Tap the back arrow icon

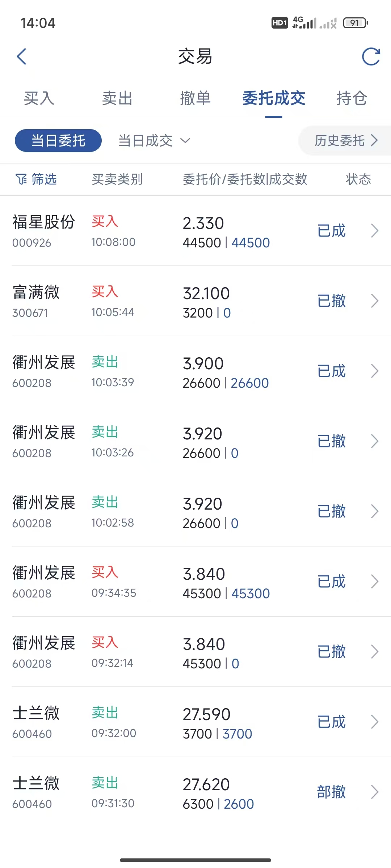[22, 57]
